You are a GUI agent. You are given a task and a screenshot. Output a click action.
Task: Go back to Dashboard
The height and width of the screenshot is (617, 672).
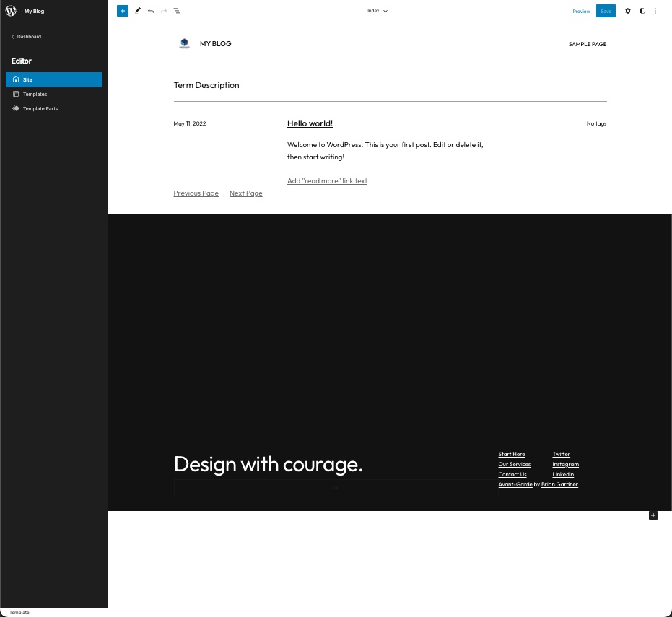pyautogui.click(x=27, y=36)
